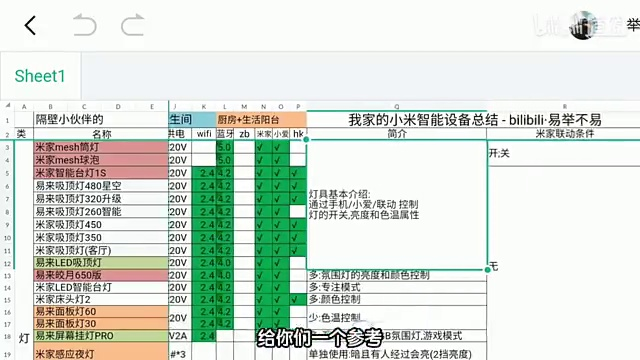This screenshot has width=640, height=360.
Task: Switch to the Sheet1 tab
Action: pos(40,76)
